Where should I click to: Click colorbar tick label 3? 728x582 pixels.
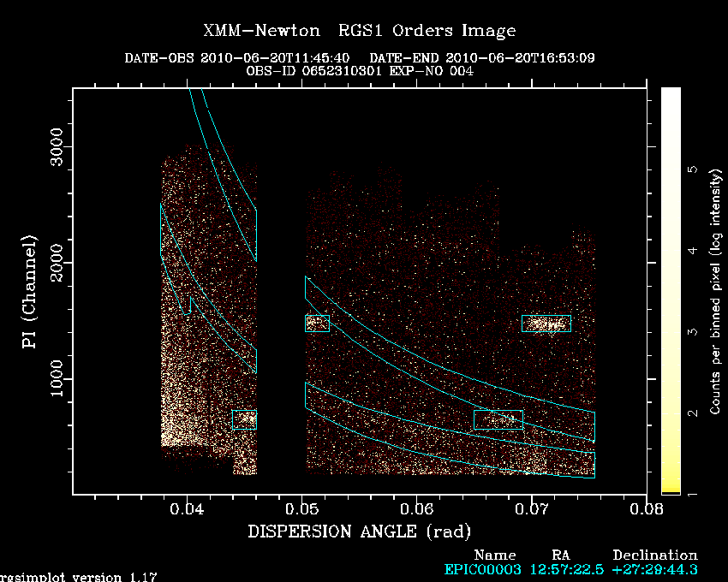click(x=693, y=332)
